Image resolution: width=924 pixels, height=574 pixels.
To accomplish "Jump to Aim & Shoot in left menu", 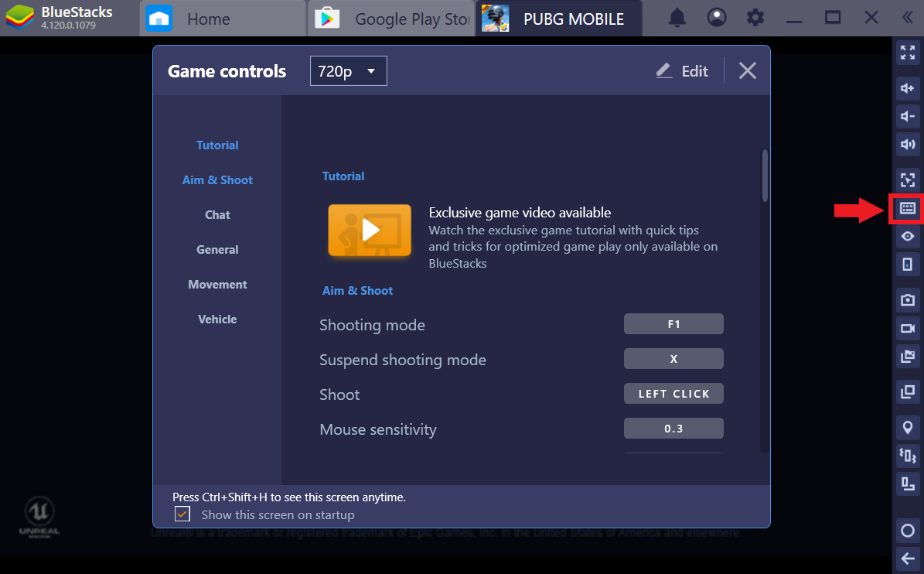I will pos(217,179).
